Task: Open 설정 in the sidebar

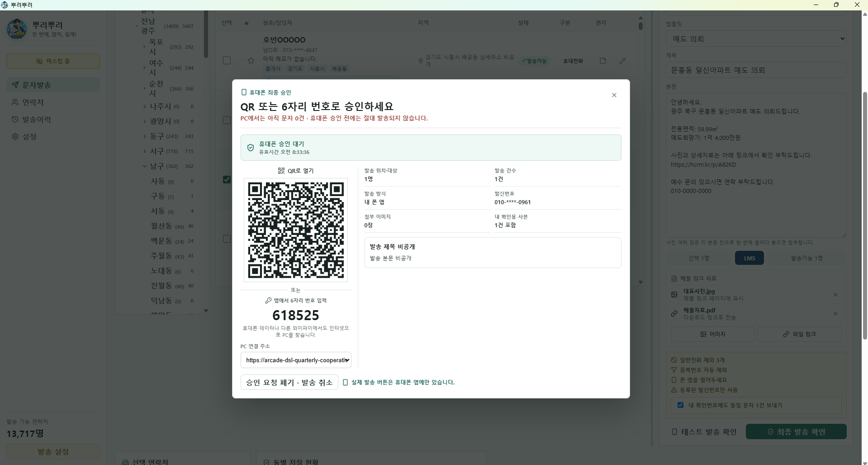Action: [53, 137]
